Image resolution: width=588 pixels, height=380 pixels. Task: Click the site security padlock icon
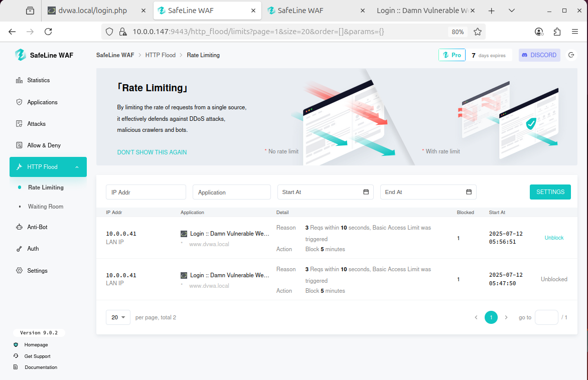tap(122, 32)
